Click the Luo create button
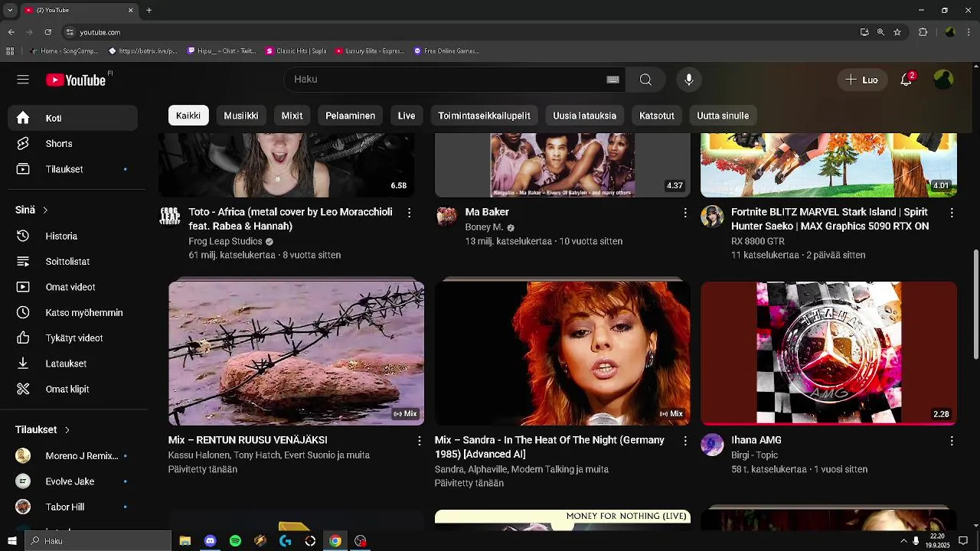This screenshot has height=551, width=980. [862, 80]
